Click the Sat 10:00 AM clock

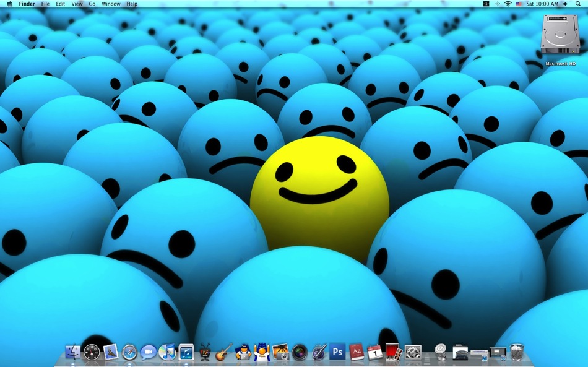tap(542, 4)
